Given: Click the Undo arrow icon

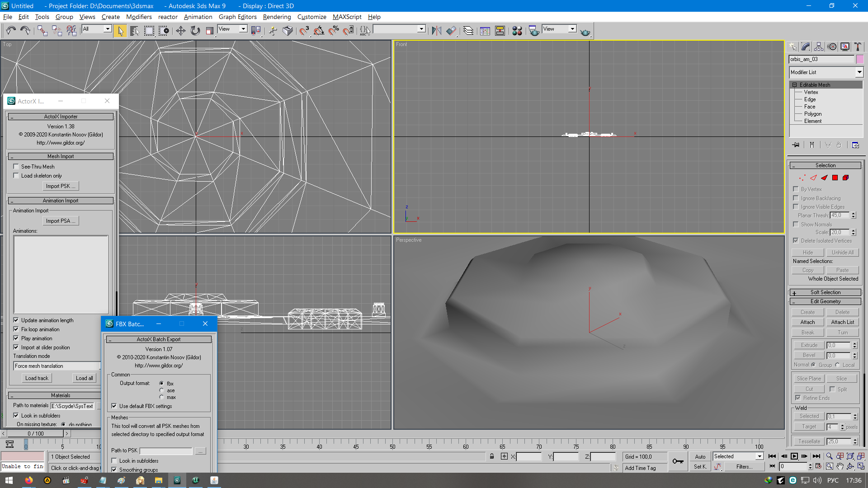Looking at the screenshot, I should [x=11, y=31].
